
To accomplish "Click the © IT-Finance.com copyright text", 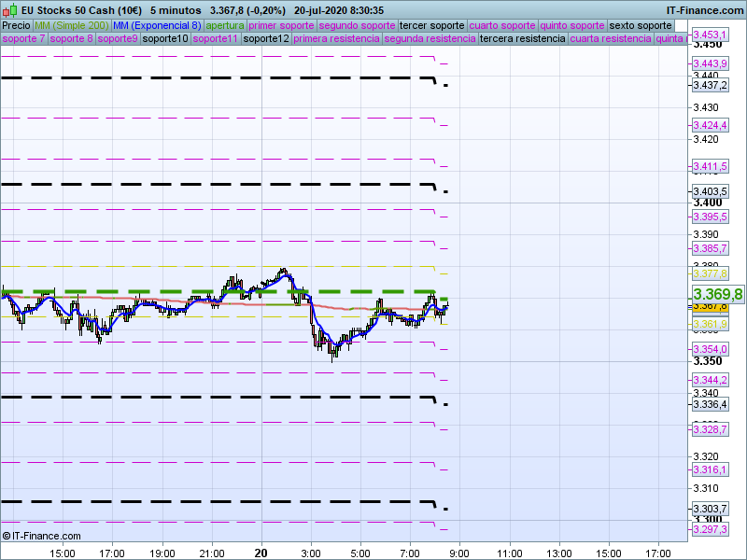I will point(42,536).
